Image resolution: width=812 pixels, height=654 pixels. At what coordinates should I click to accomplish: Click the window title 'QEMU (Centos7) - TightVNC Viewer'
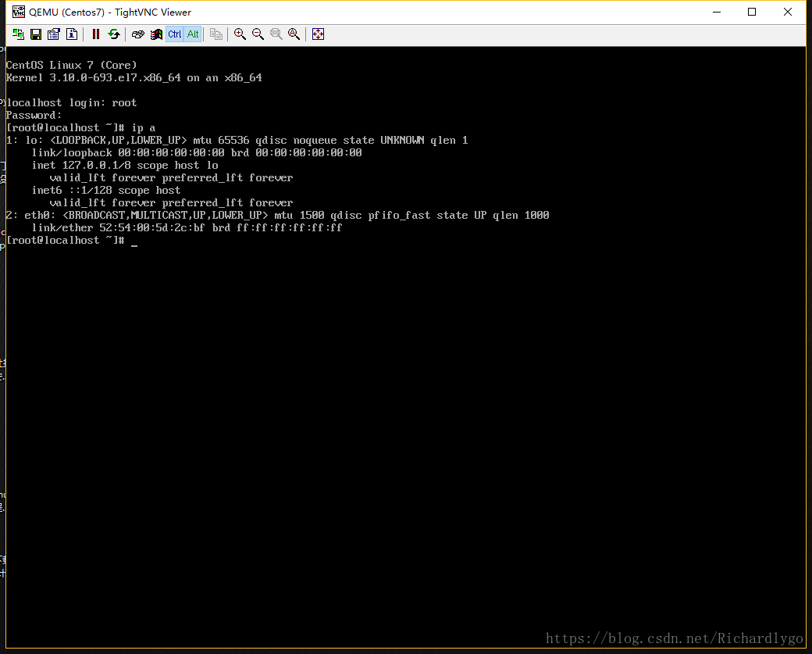(110, 12)
